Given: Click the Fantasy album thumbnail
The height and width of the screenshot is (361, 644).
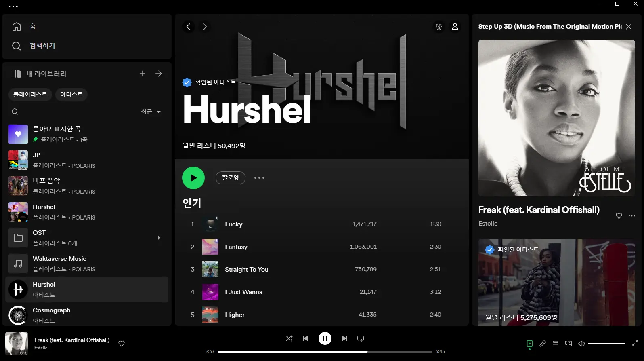Looking at the screenshot, I should click(210, 247).
